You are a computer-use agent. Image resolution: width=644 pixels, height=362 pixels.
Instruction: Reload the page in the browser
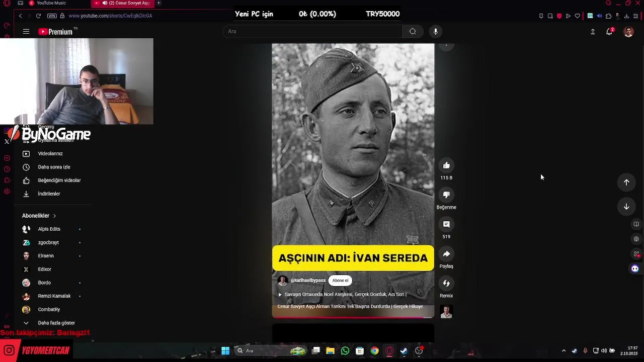coord(38,16)
